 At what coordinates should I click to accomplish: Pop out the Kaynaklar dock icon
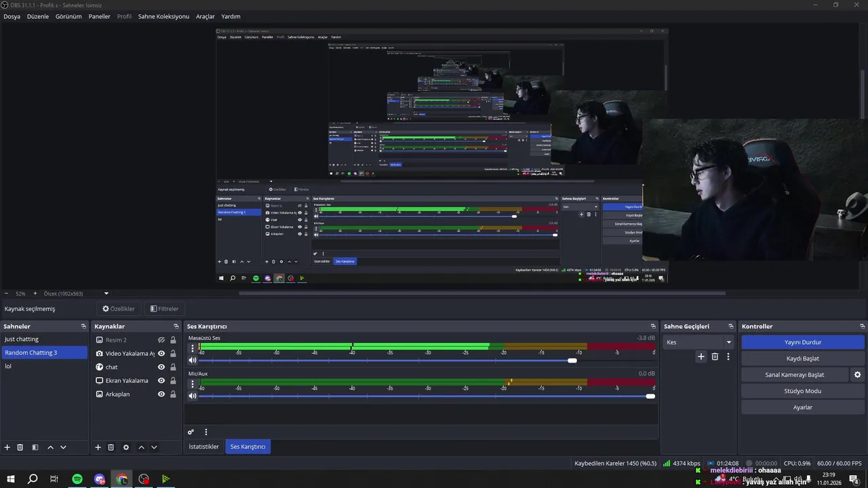coord(176,327)
